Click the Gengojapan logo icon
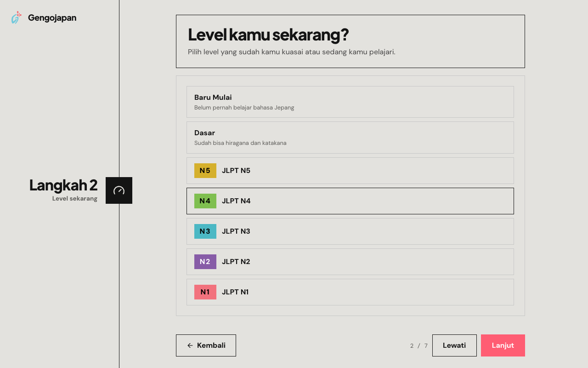This screenshot has width=588, height=368. [17, 18]
